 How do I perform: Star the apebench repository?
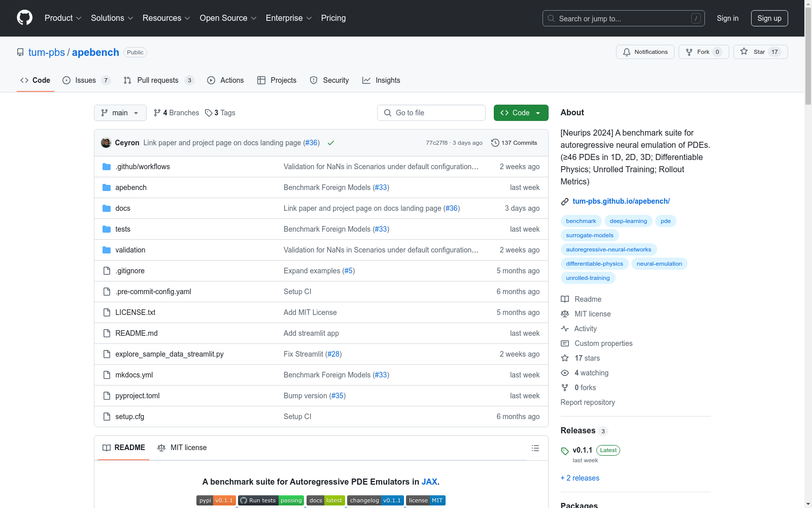[760, 52]
